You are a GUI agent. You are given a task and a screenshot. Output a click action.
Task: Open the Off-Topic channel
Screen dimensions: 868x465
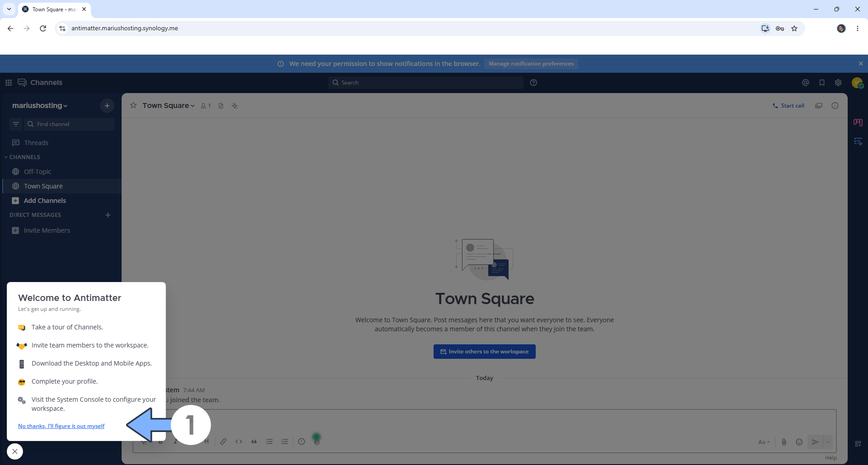[61, 172]
